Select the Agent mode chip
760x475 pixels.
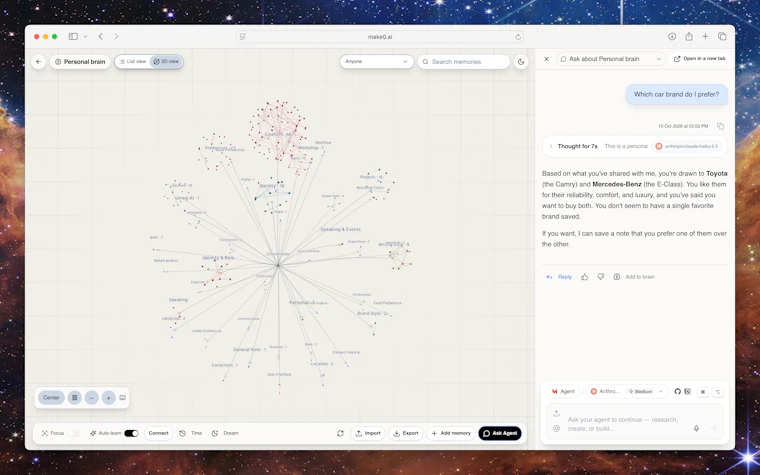pyautogui.click(x=563, y=391)
